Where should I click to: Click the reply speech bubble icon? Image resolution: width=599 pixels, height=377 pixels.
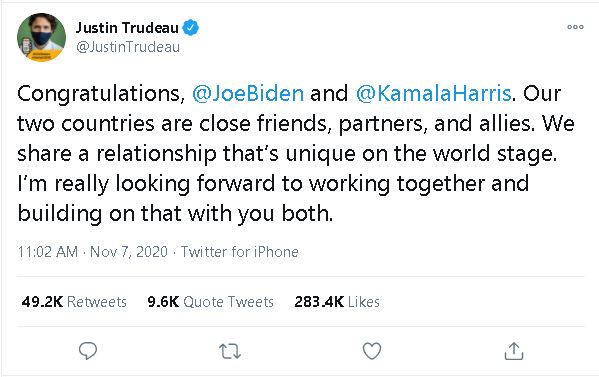coord(87,351)
